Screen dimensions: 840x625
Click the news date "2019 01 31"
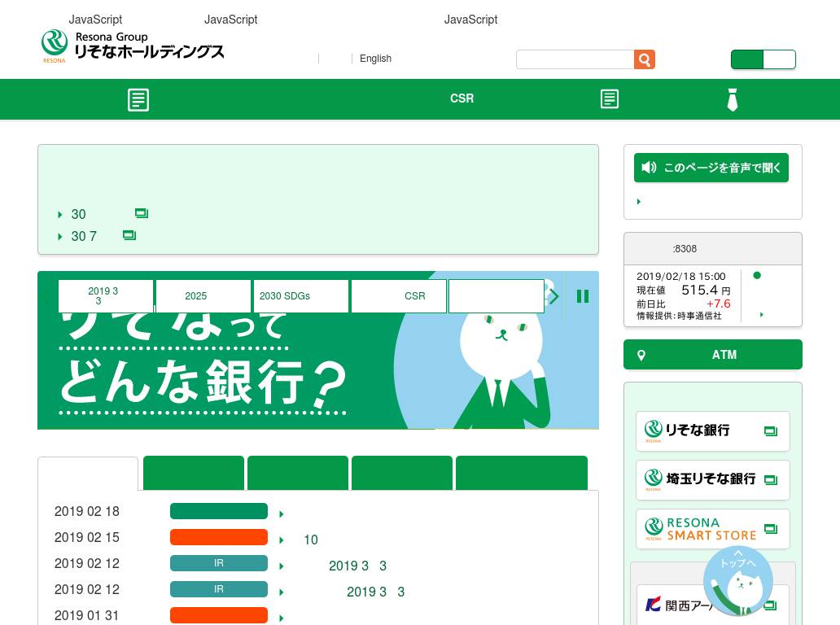tap(87, 615)
